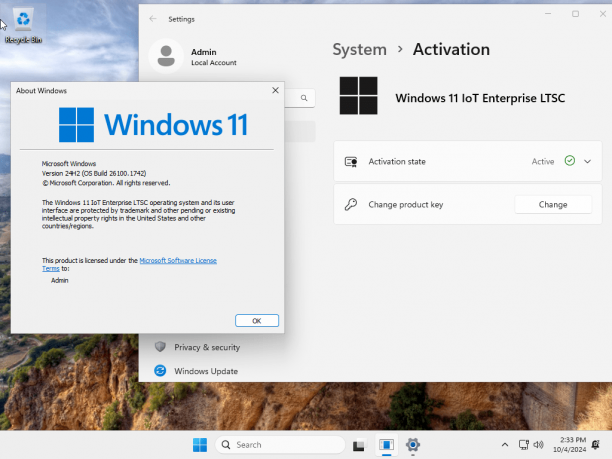Close the About Windows dialog
612x459 pixels.
pos(275,91)
